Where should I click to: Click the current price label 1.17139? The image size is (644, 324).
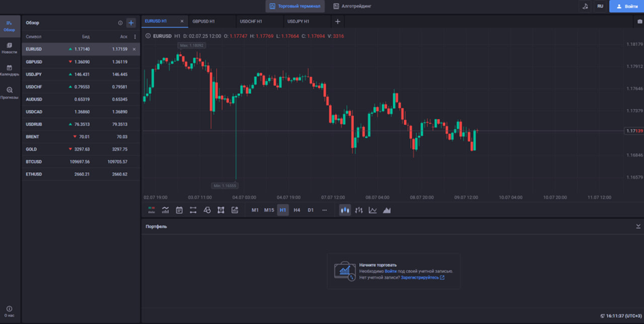tap(634, 130)
